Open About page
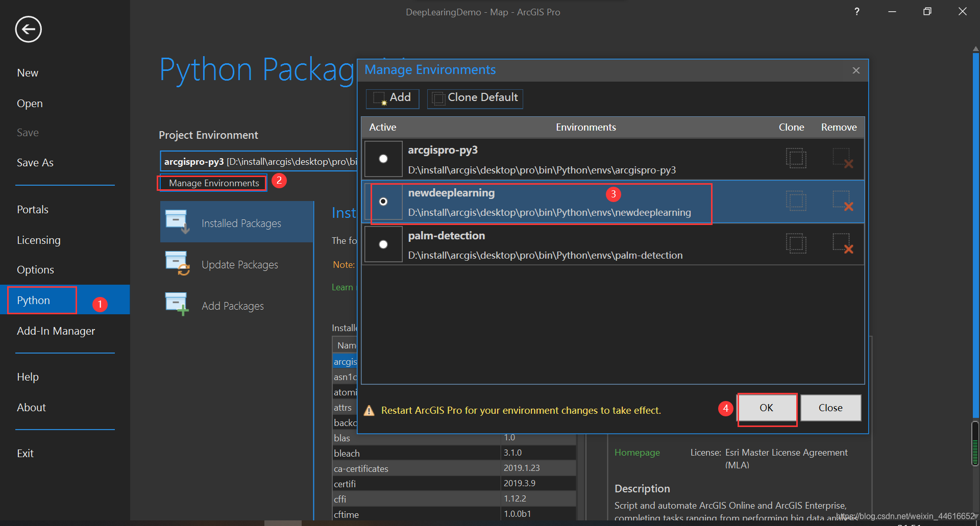 pos(31,408)
